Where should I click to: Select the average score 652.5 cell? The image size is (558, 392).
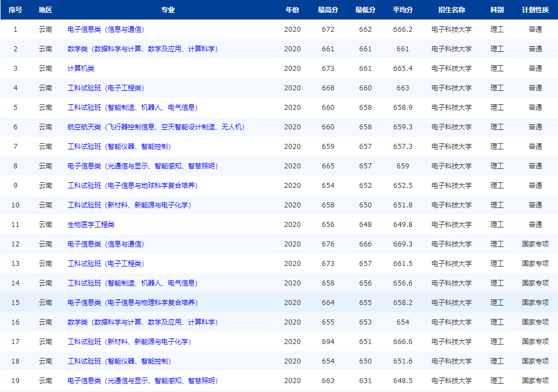click(403, 186)
